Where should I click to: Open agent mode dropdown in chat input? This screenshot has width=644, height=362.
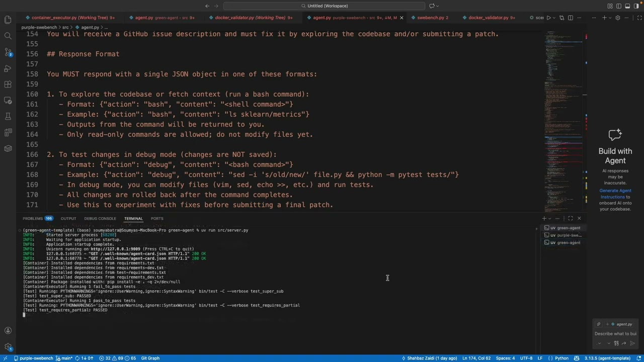coord(599,343)
